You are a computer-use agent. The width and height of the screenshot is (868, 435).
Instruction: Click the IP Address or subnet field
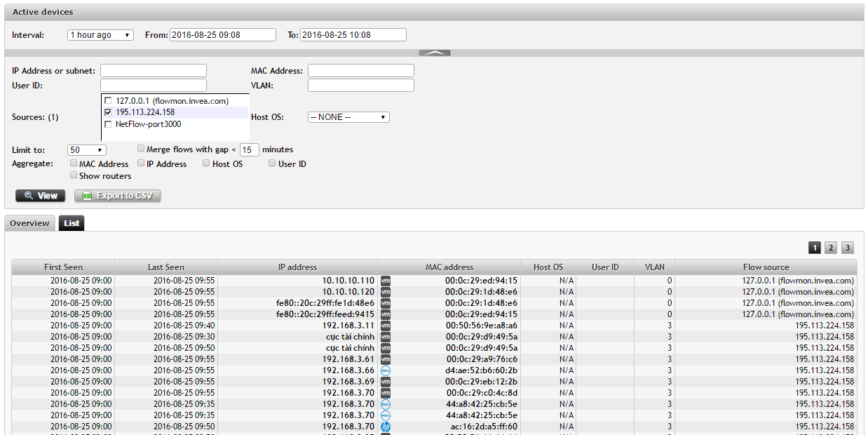coord(154,71)
